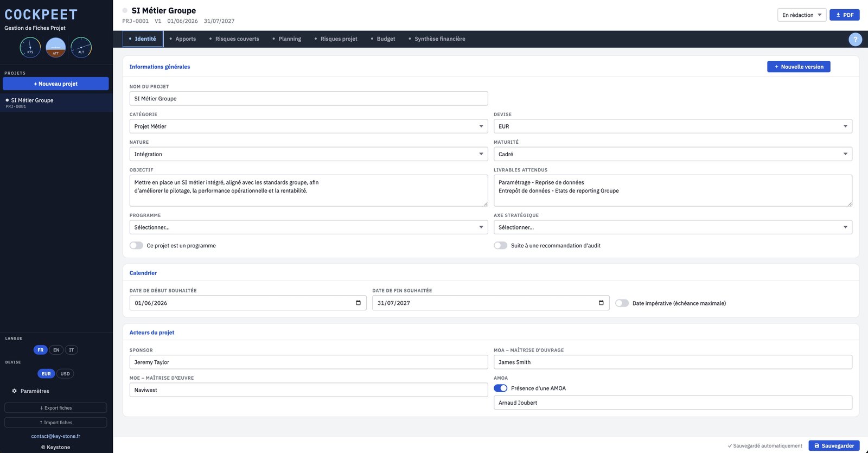The image size is (868, 453).
Task: Switch sidebar currency to USD
Action: [65, 374]
